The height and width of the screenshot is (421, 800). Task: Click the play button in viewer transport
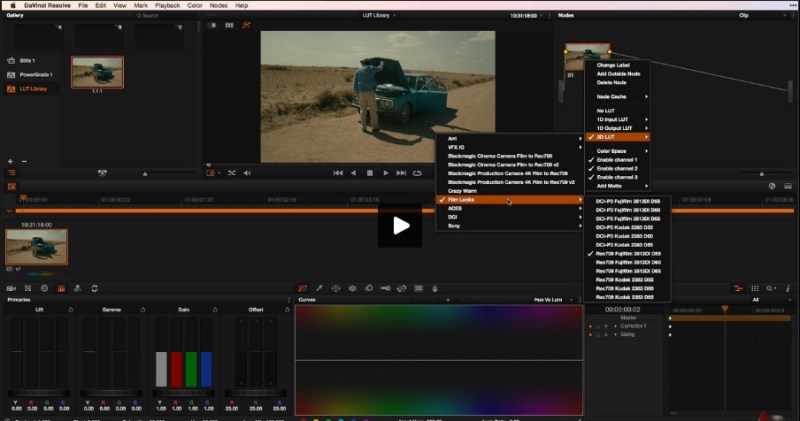386,173
